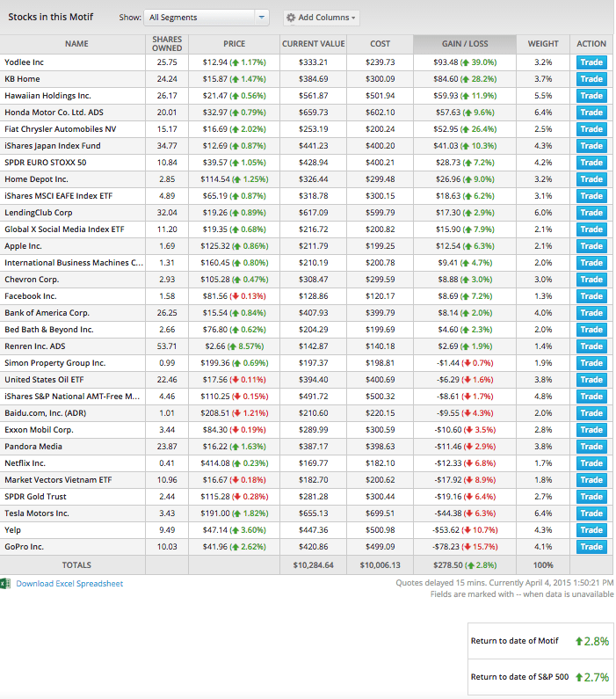Screen dimensions: 616x699
Task: Click Renren green arrow 8.57%
Action: [x=233, y=346]
